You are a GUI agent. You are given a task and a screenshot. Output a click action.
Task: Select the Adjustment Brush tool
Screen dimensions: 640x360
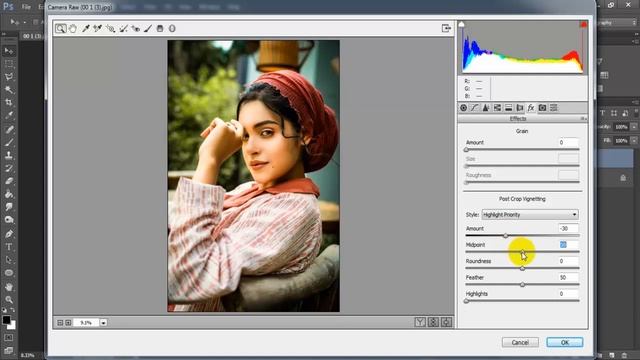148,28
